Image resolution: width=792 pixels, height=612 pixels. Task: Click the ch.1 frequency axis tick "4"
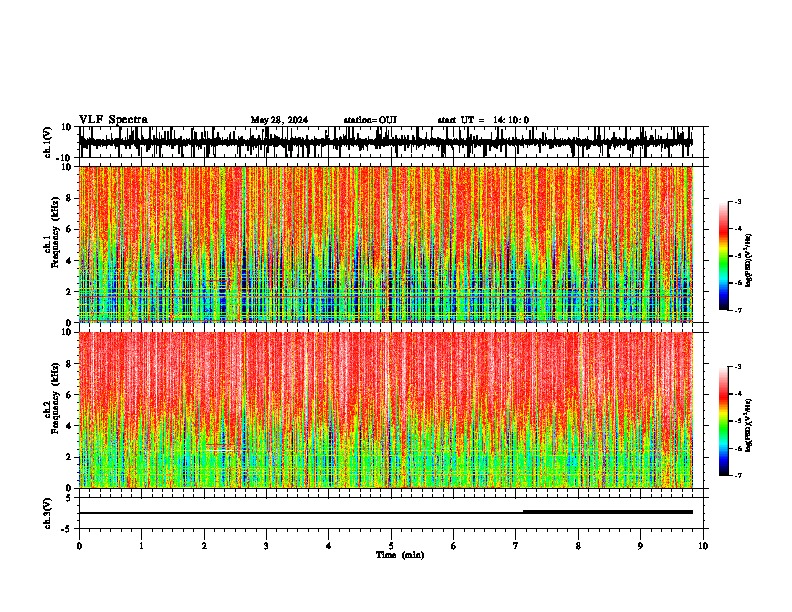69,261
